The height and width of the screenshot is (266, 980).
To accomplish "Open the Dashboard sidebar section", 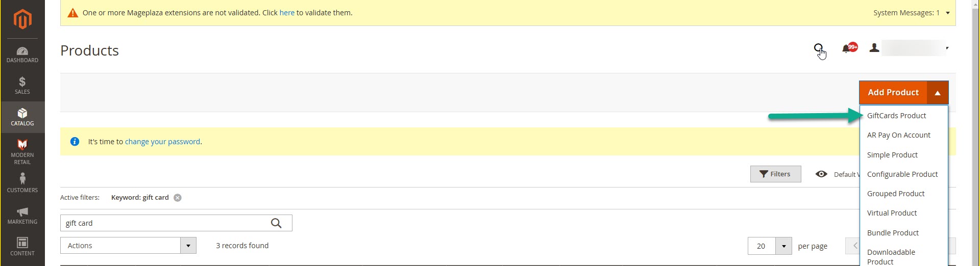I will coord(22,55).
